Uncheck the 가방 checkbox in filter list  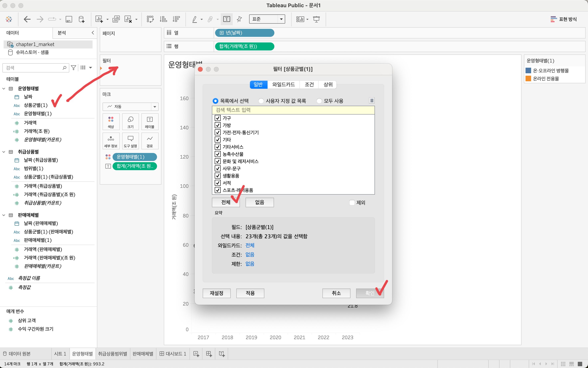click(x=217, y=125)
